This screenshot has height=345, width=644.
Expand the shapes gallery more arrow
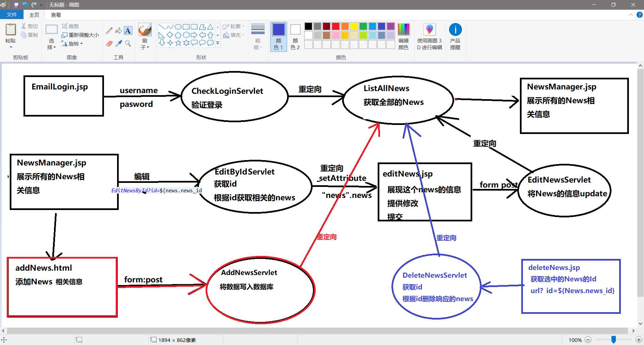click(218, 43)
